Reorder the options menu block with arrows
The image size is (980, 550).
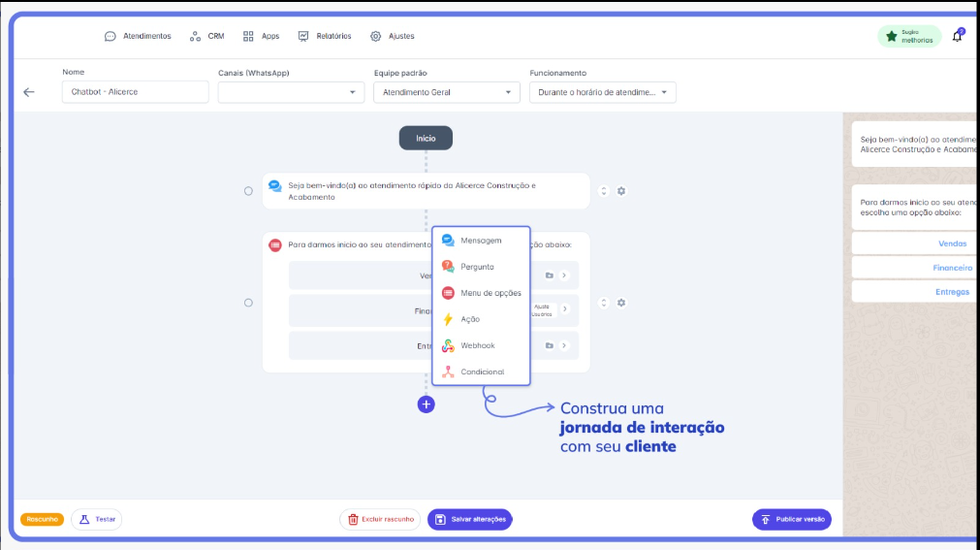pyautogui.click(x=604, y=303)
